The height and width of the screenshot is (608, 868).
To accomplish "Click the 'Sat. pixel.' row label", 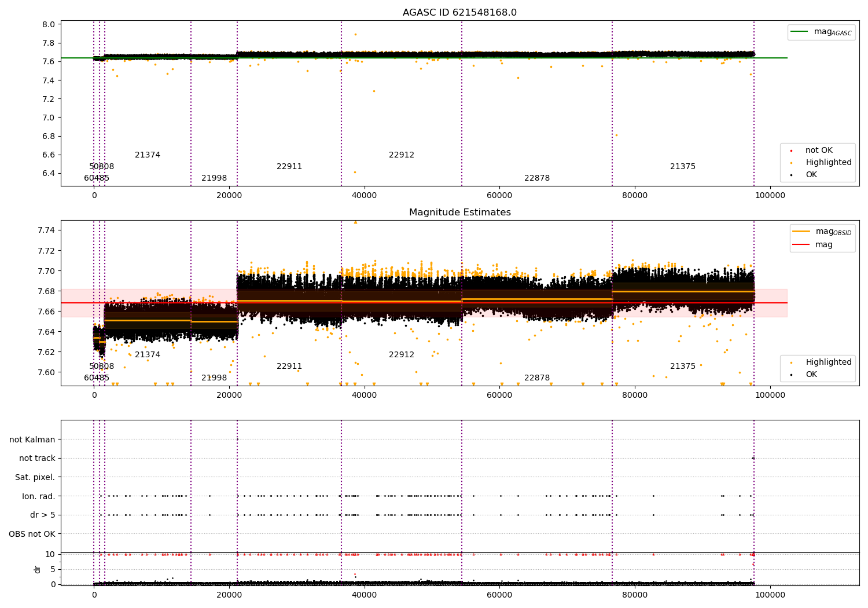I will pos(35,477).
